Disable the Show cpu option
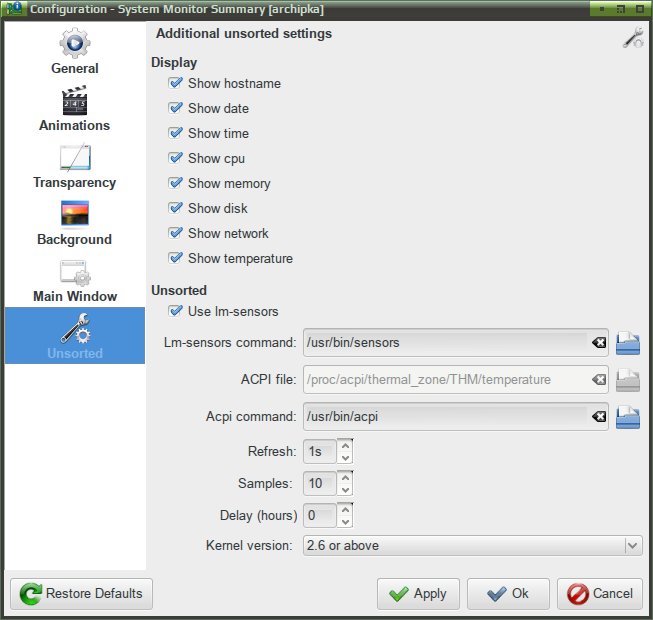653x620 pixels. pyautogui.click(x=175, y=158)
